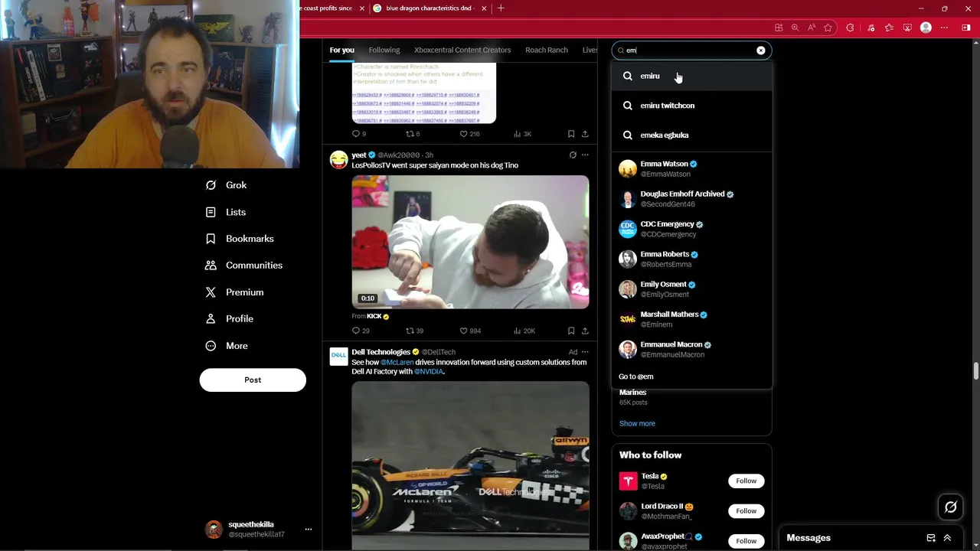Follow Lord Draco II
This screenshot has width=980, height=551.
pyautogui.click(x=746, y=510)
